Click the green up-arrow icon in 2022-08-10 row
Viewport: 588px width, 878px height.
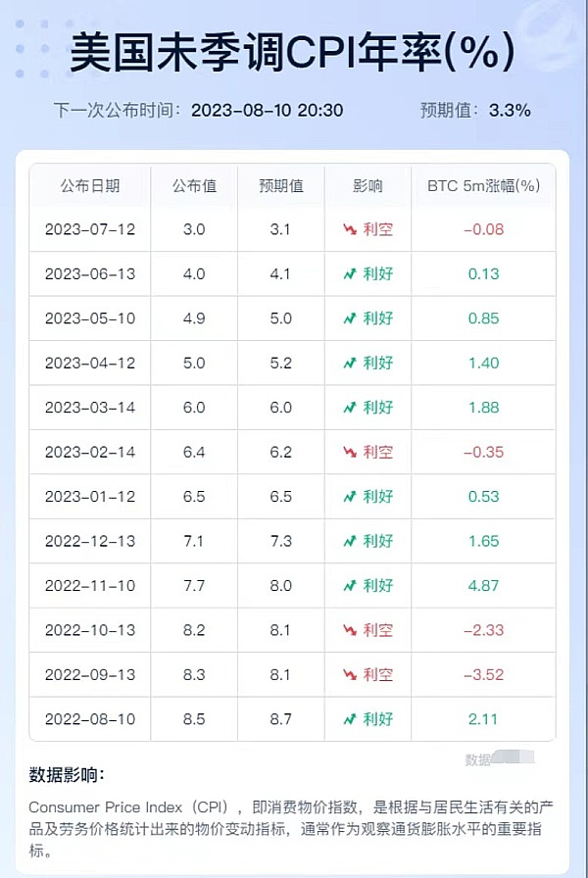pos(350,719)
